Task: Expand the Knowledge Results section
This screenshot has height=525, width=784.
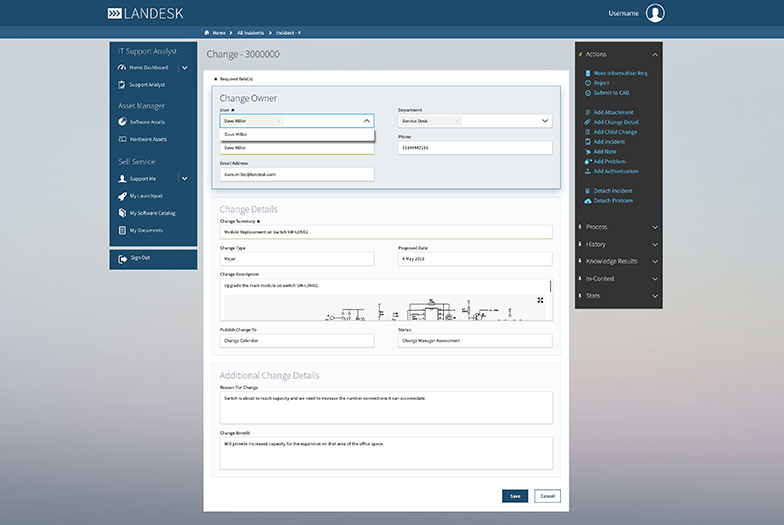Action: click(x=655, y=261)
